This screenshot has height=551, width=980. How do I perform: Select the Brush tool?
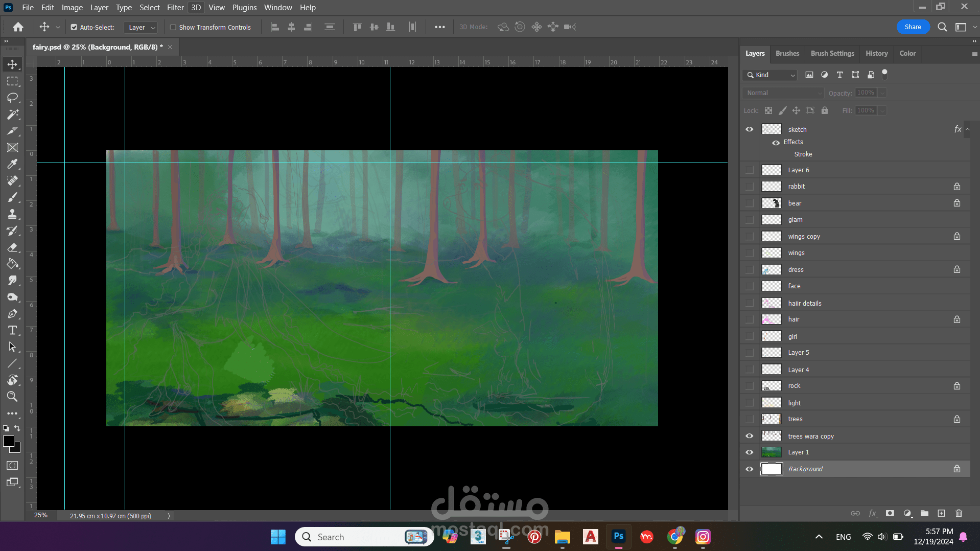point(12,197)
